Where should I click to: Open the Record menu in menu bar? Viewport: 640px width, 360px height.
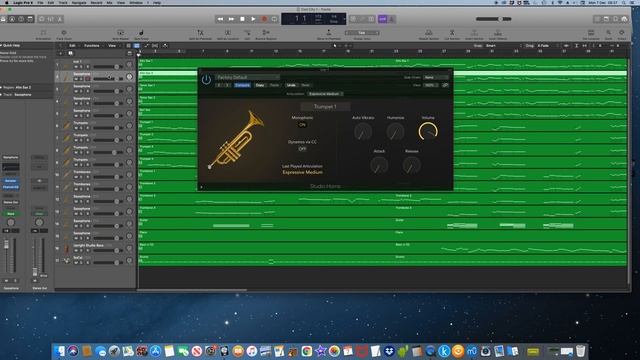(x=96, y=2)
